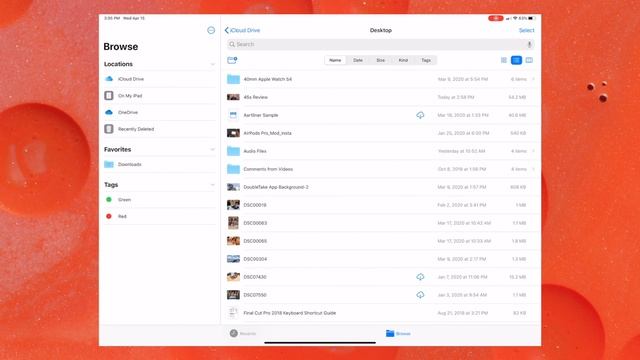The image size is (640, 360).
Task: Sort files by Kind
Action: 403,60
